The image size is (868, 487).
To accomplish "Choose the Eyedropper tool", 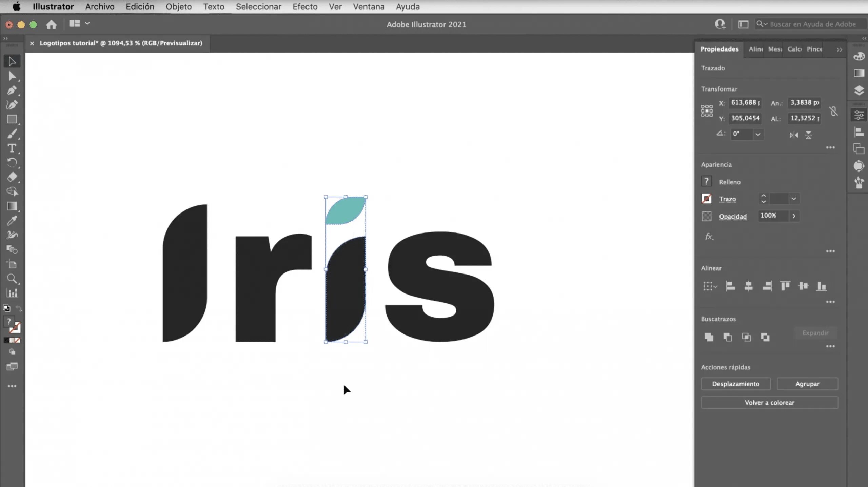I will pyautogui.click(x=12, y=221).
